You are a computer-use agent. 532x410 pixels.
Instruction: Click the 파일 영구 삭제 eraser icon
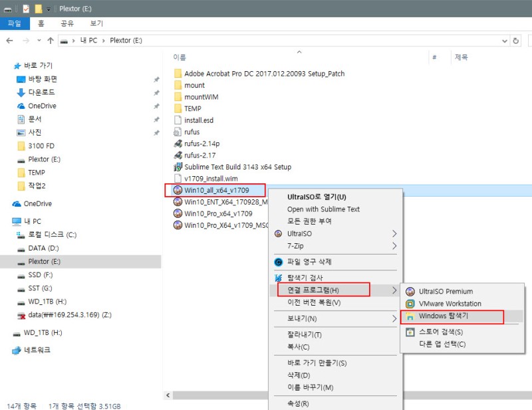point(278,262)
